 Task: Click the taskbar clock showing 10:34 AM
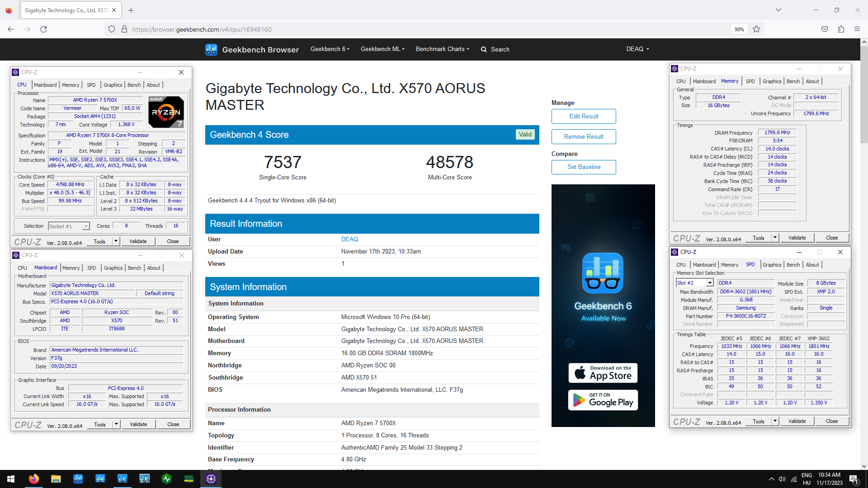[x=829, y=479]
